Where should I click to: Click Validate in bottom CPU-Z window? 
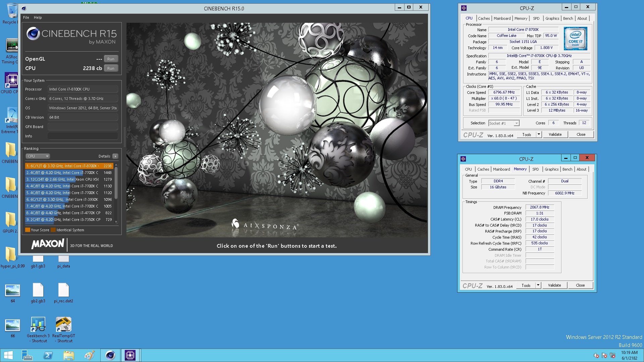[554, 285]
